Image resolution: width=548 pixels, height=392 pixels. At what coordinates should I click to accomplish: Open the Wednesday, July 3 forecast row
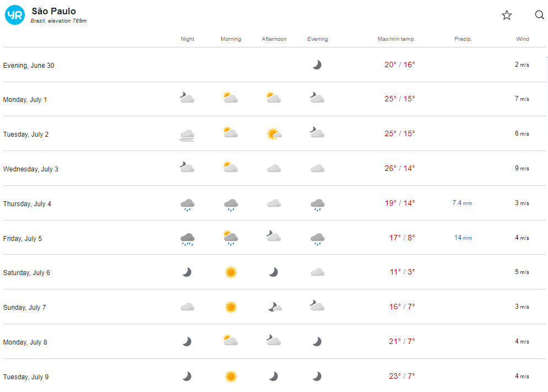[x=275, y=168]
